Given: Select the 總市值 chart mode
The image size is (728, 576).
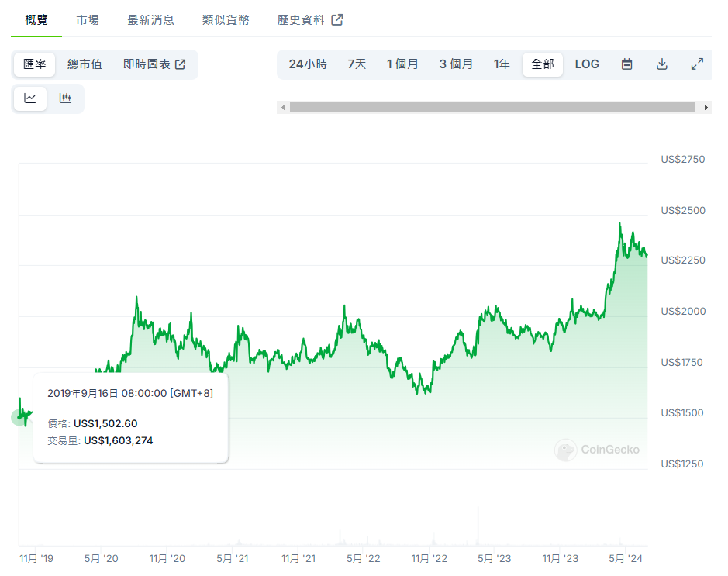Looking at the screenshot, I should pyautogui.click(x=85, y=64).
